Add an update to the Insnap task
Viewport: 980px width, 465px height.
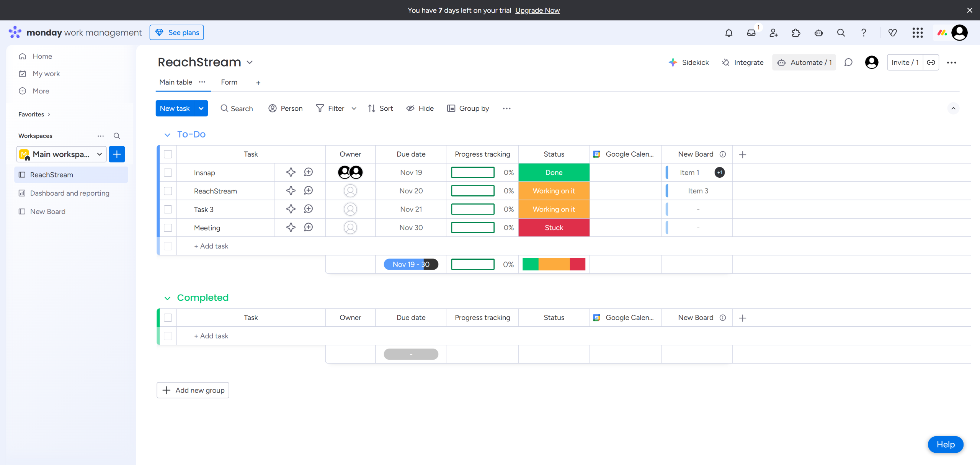pos(308,172)
